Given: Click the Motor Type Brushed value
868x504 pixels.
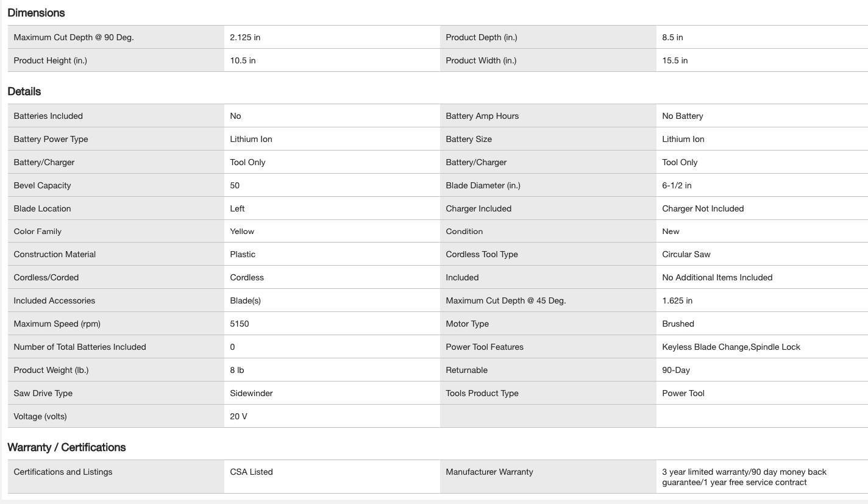Looking at the screenshot, I should pos(678,324).
